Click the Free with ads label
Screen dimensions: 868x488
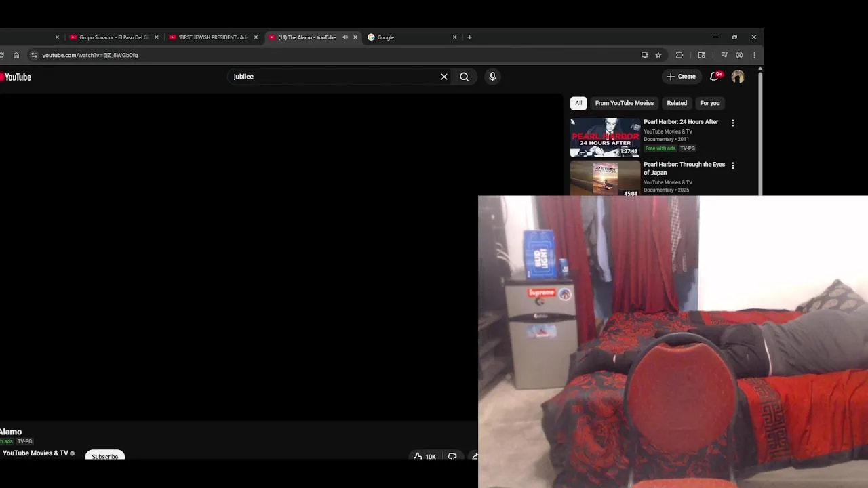click(660, 148)
